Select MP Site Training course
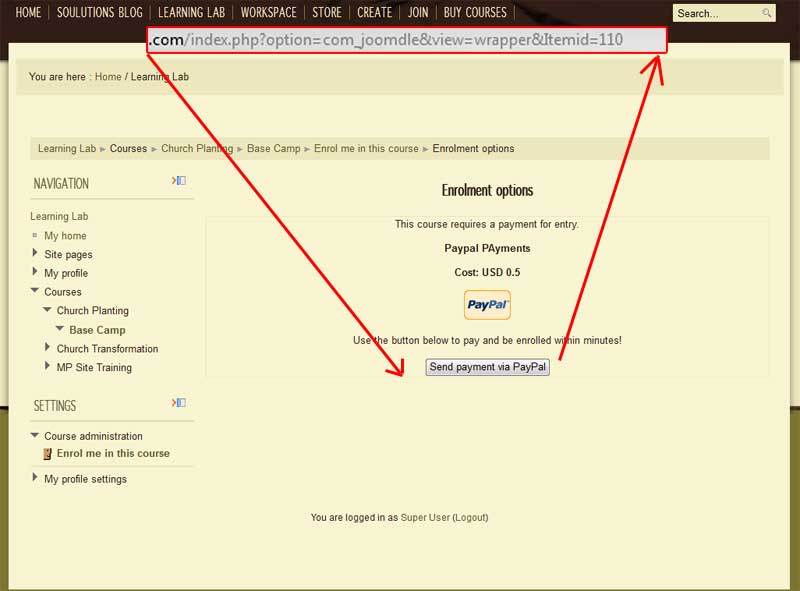 click(94, 367)
